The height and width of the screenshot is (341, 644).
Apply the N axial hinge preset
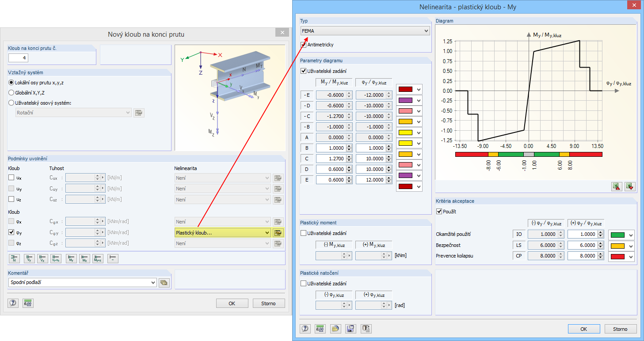click(15, 259)
